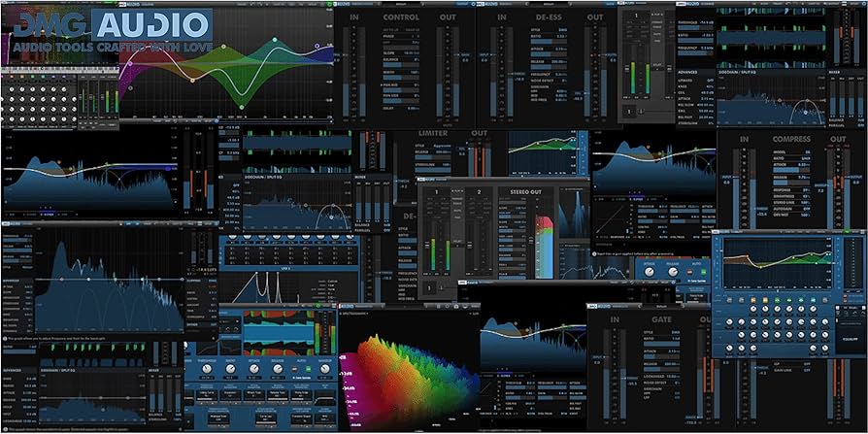The image size is (868, 434).
Task: Click the green band node on the colorful EQ curve
Action: 242,108
